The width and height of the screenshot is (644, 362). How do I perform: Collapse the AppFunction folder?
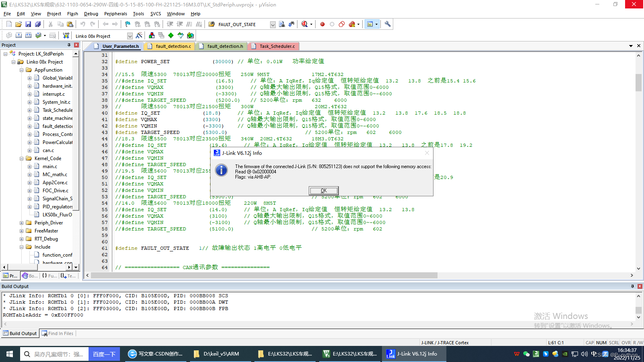pos(21,70)
